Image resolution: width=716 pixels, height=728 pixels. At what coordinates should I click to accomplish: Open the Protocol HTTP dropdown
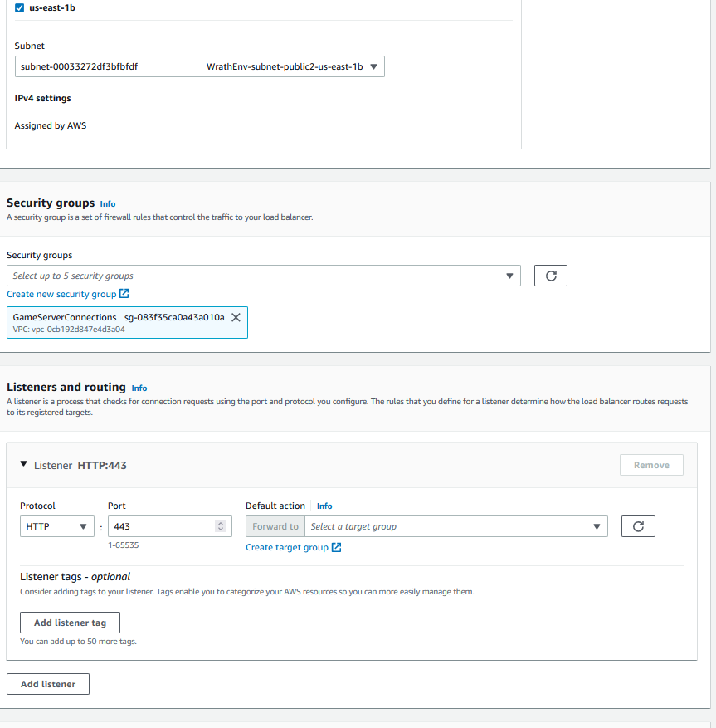(x=56, y=526)
